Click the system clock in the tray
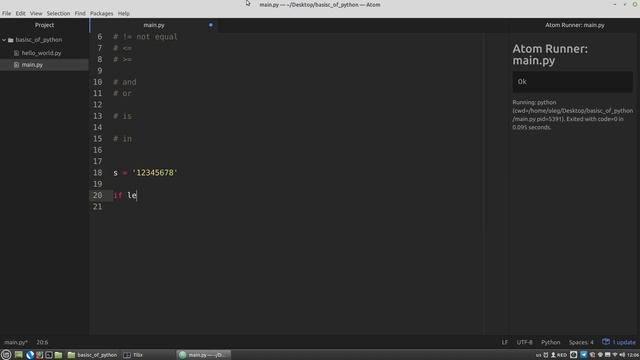The height and width of the screenshot is (360, 640). (633, 355)
